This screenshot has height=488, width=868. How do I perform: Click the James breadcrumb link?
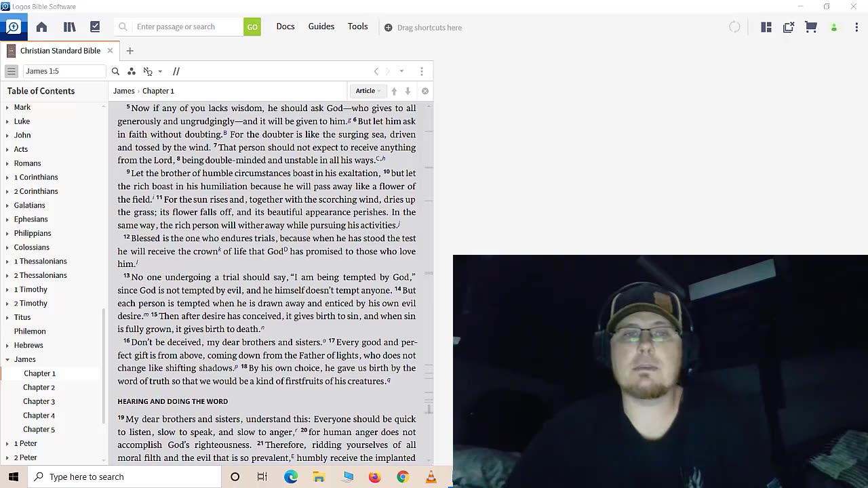pos(123,91)
